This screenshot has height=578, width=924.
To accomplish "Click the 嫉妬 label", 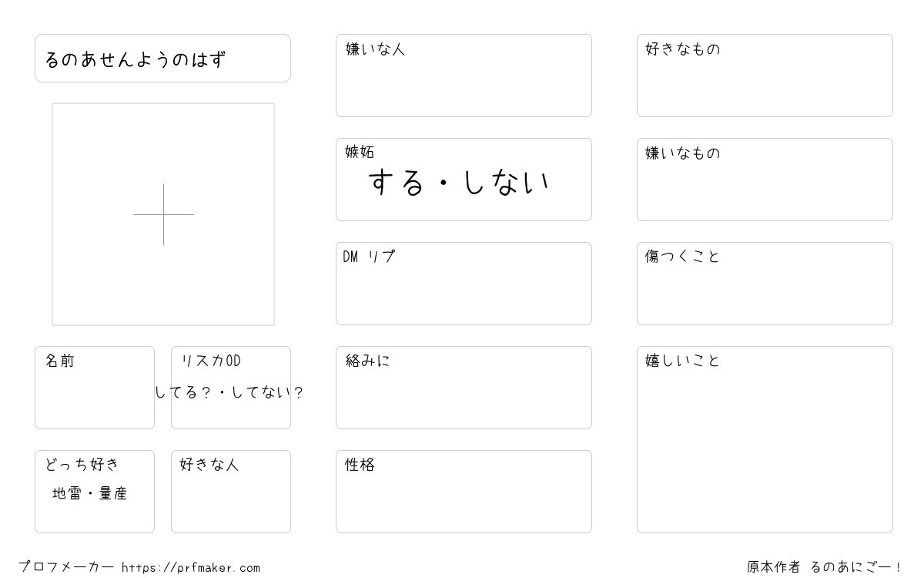I will [x=360, y=153].
